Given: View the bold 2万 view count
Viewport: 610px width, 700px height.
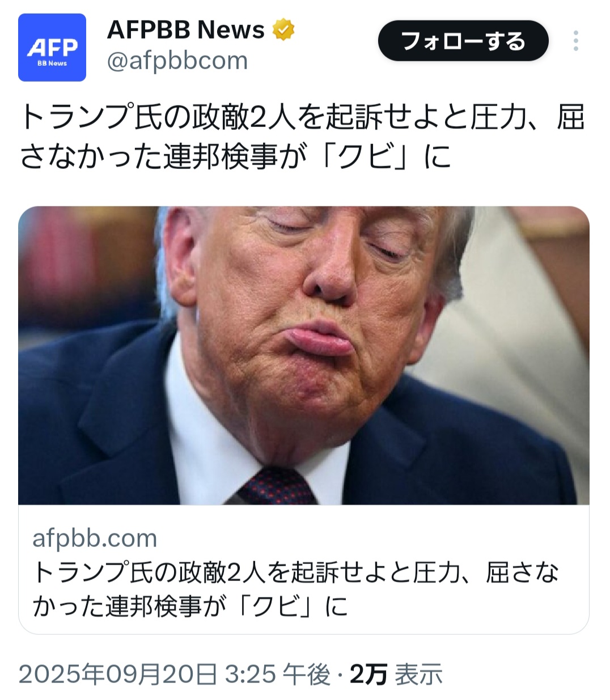Looking at the screenshot, I should pyautogui.click(x=368, y=674).
